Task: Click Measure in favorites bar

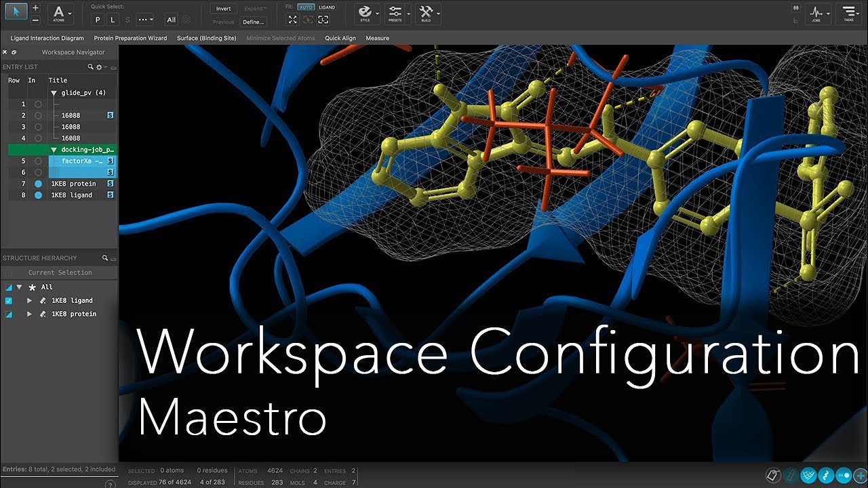Action: pos(378,39)
